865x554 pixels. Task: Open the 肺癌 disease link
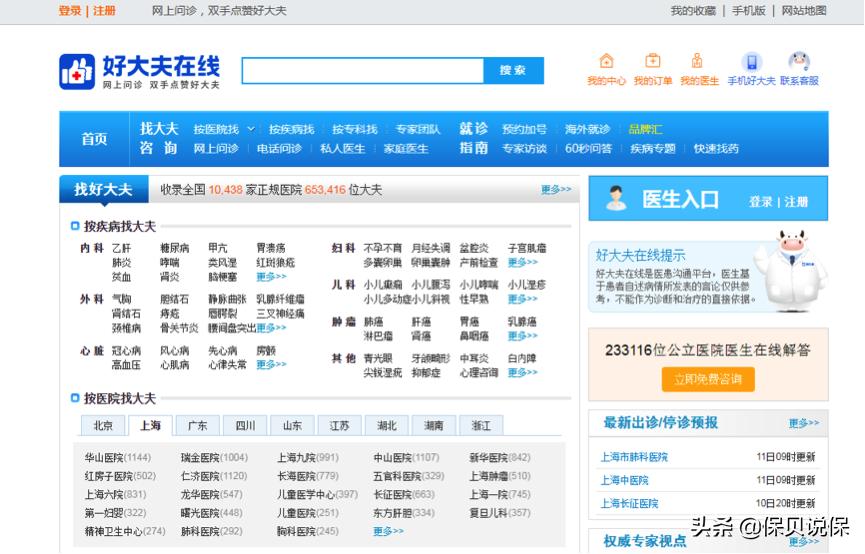pos(373,321)
